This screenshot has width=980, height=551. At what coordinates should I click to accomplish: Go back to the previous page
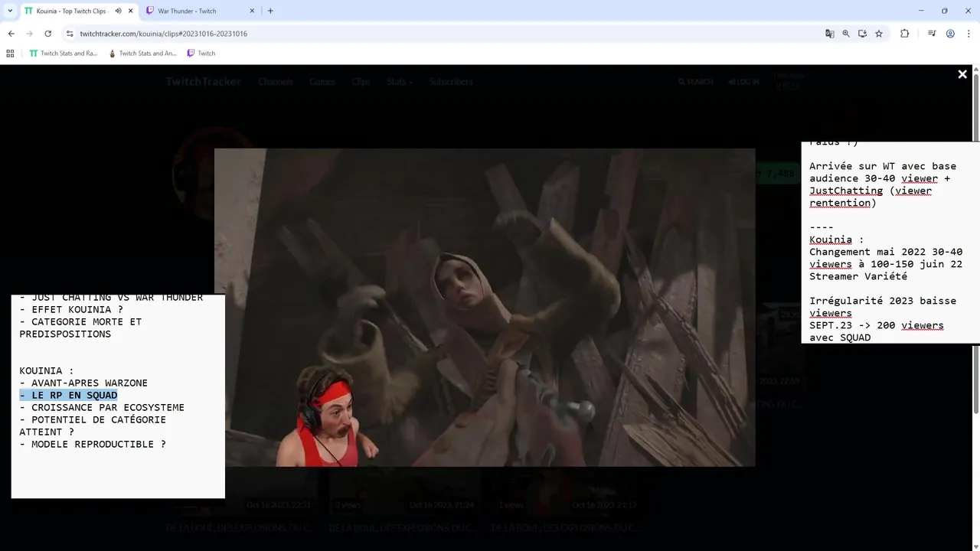[x=11, y=34]
